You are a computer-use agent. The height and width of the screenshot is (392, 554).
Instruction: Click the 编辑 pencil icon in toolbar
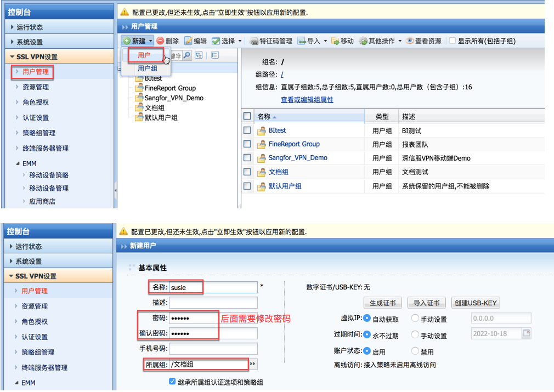188,41
